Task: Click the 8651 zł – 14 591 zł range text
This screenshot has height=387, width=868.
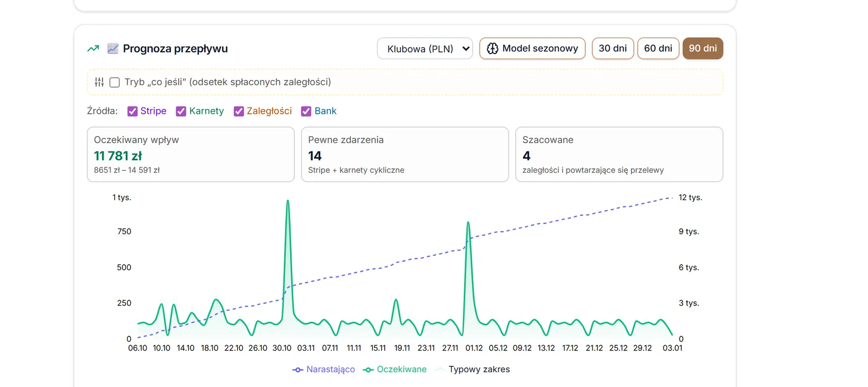Action: [127, 170]
